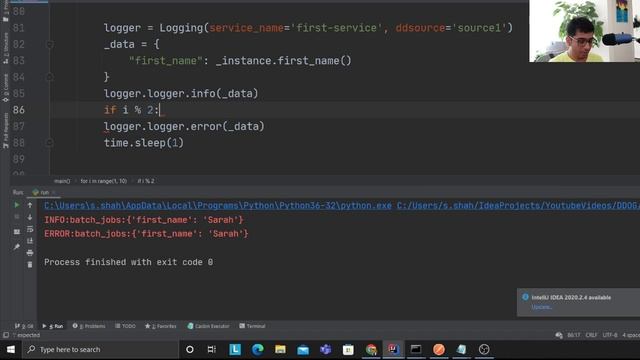
Task: Open the Pull Requests tool window on the left edge
Action: point(6,131)
